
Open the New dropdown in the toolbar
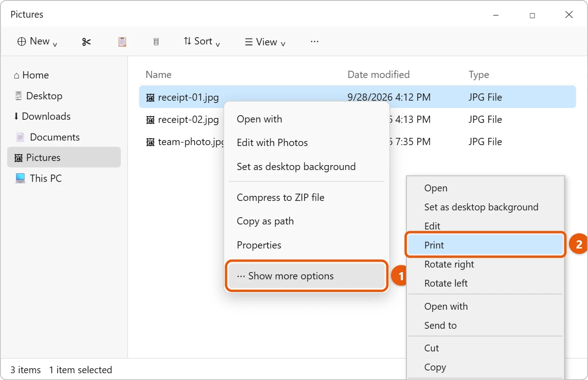[37, 41]
